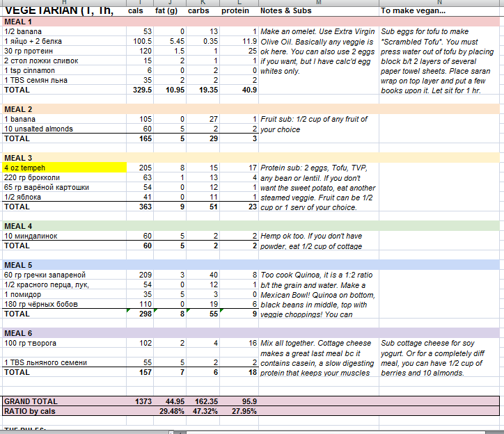Click Meal 1 total protein 40.9

tap(239, 90)
